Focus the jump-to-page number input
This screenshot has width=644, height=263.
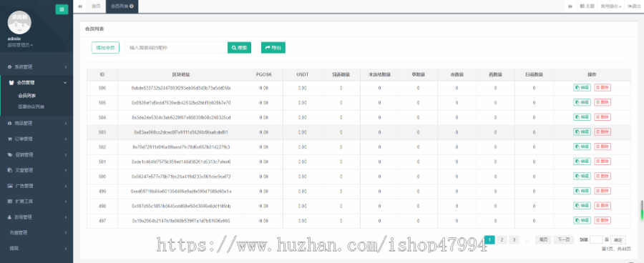tap(596, 239)
